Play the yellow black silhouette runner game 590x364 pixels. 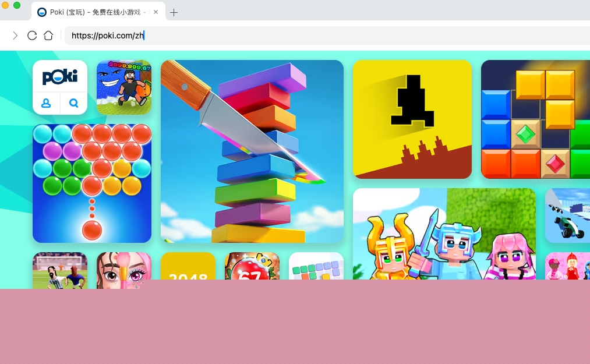pos(412,119)
